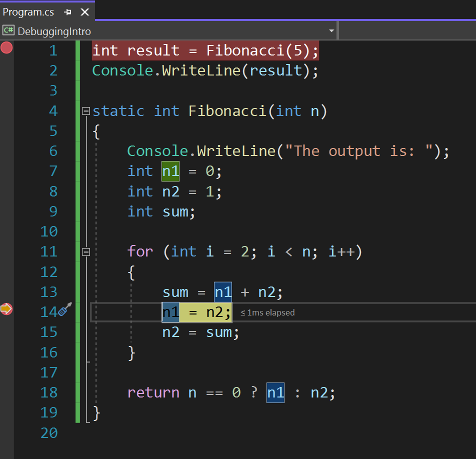Viewport: 476px width, 459px height.
Task: Click line number 3 in the margin
Action: (53, 90)
